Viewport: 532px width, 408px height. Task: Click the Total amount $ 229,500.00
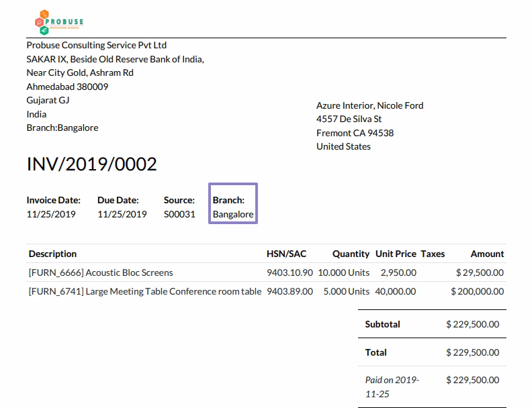pyautogui.click(x=473, y=352)
